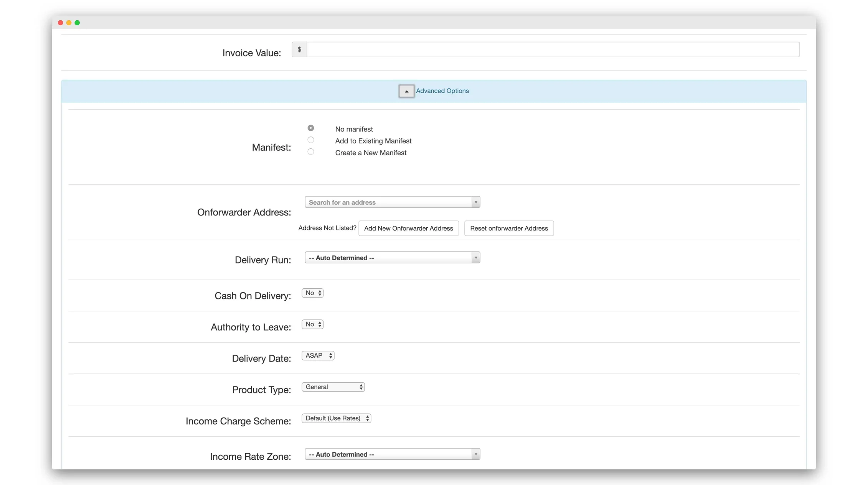Open the Delivery Date ASAP select
Viewport: 868px width, 485px height.
tap(318, 356)
